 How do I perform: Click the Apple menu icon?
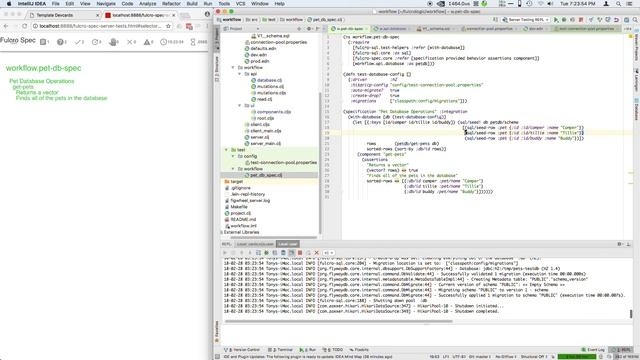coord(9,4)
